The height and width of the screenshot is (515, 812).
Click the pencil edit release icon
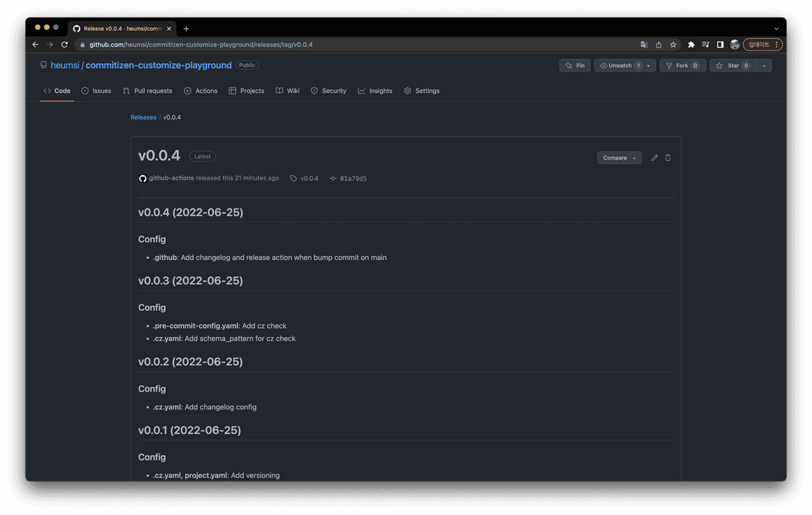click(654, 157)
